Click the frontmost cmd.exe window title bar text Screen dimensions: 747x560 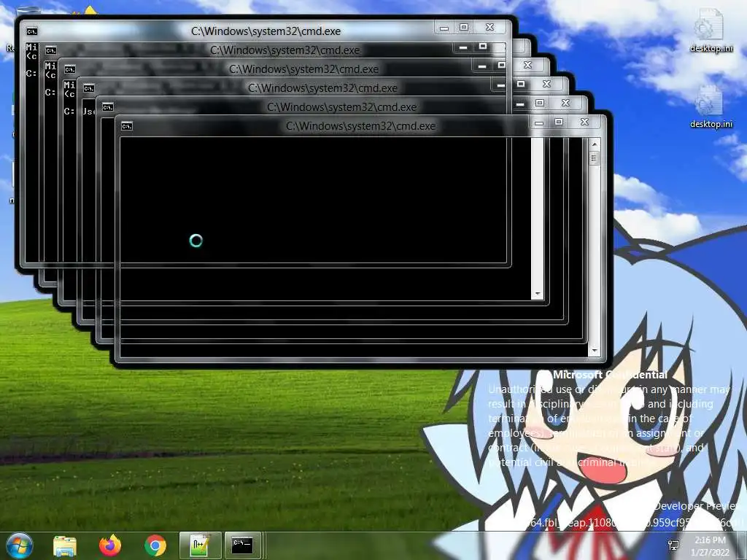360,126
